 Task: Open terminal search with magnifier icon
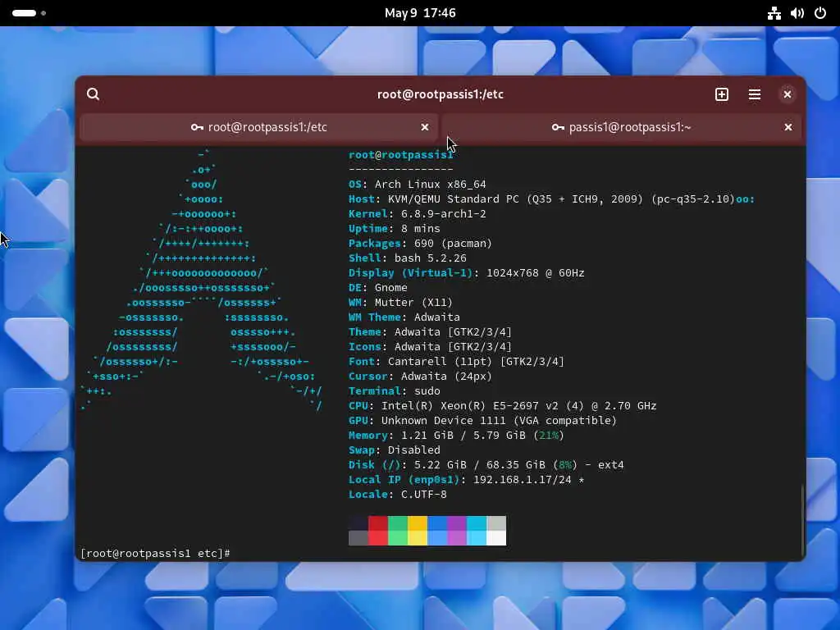click(x=94, y=94)
